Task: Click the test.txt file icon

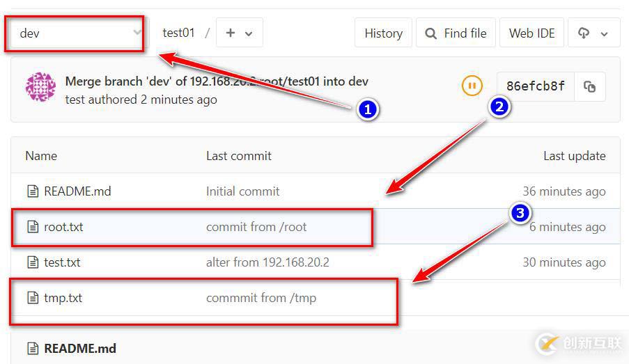Action: [33, 262]
